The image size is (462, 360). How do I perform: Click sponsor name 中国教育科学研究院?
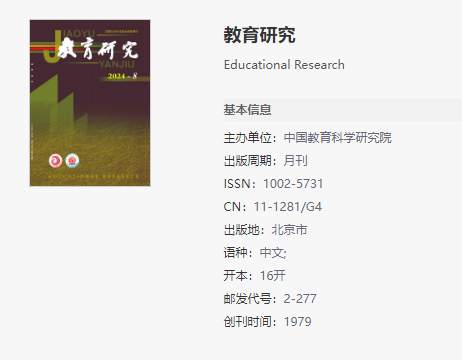(x=338, y=138)
